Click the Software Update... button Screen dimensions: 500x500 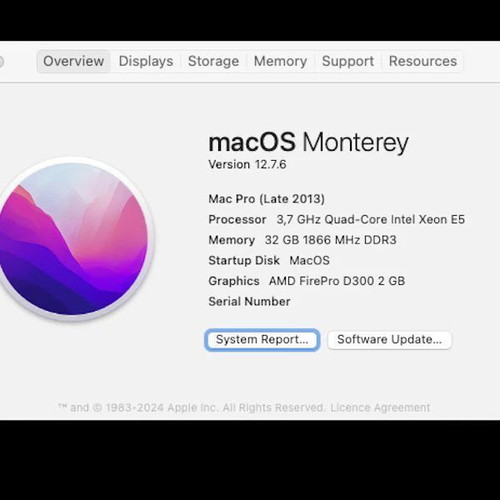click(389, 340)
